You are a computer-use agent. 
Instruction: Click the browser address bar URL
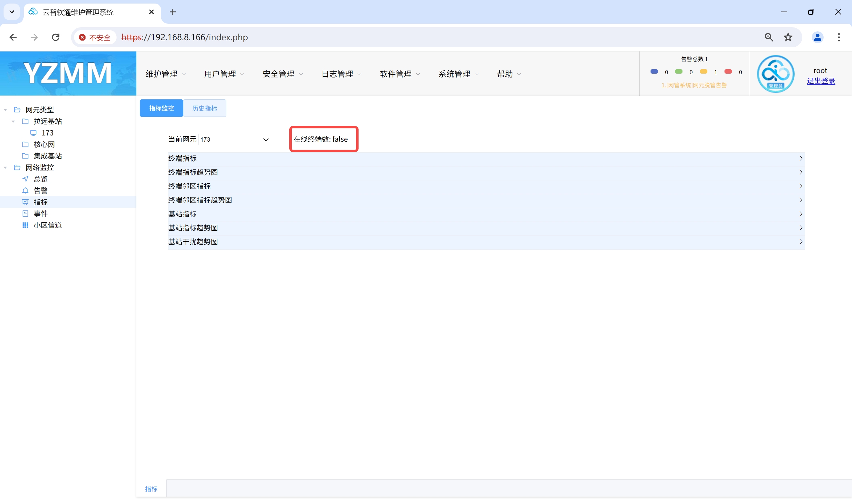[x=184, y=37]
